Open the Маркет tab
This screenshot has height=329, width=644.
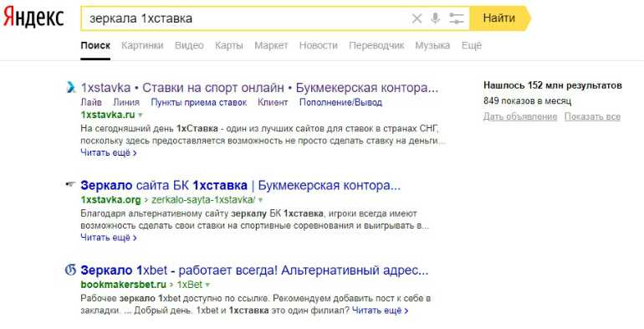point(271,45)
